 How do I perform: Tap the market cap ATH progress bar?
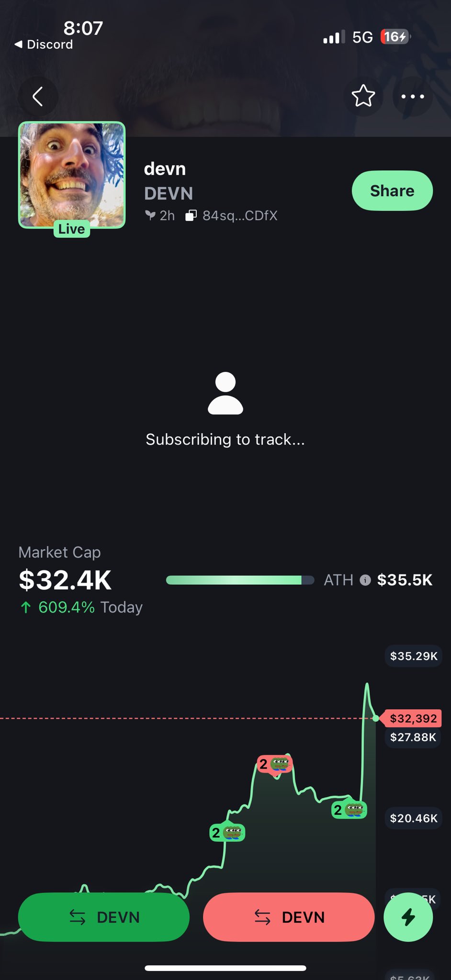(239, 580)
